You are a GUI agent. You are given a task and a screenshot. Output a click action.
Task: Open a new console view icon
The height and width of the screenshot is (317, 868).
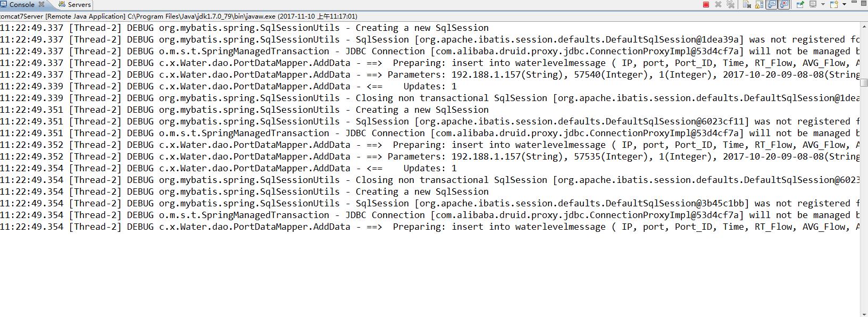tap(834, 4)
